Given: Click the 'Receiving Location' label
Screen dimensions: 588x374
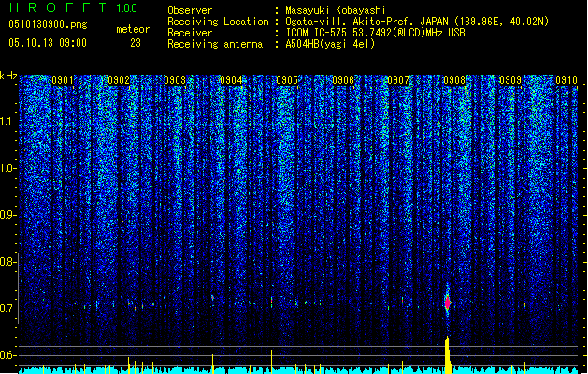Looking at the screenshot, I should pos(218,22).
